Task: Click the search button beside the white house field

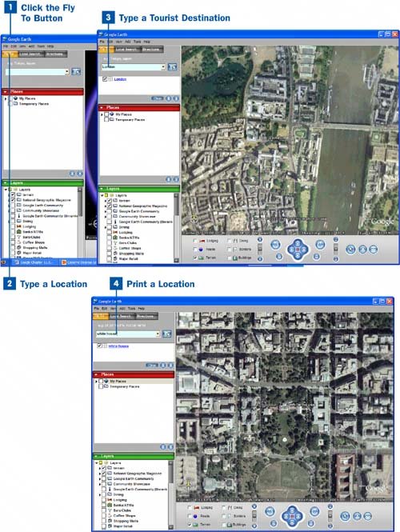Action: [167, 334]
